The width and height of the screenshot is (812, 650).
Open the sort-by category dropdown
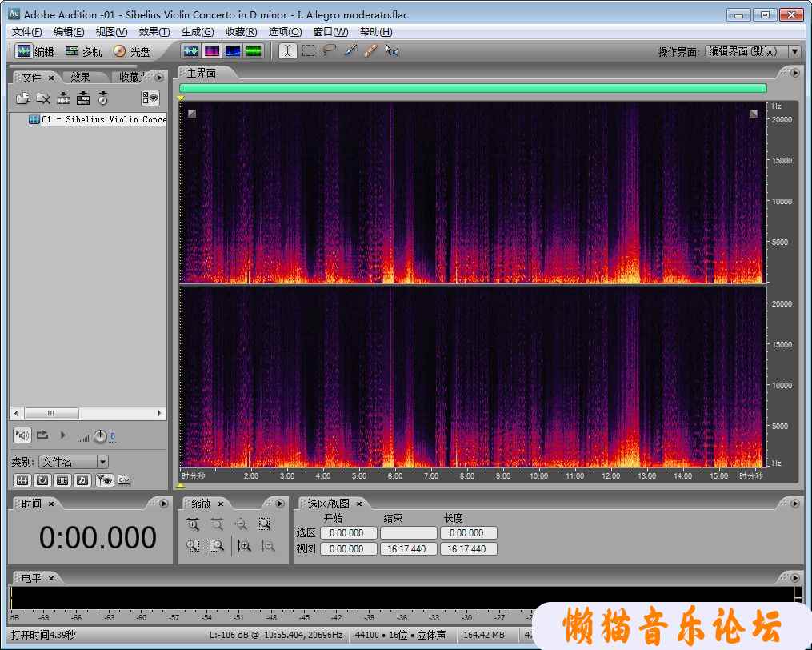click(102, 462)
